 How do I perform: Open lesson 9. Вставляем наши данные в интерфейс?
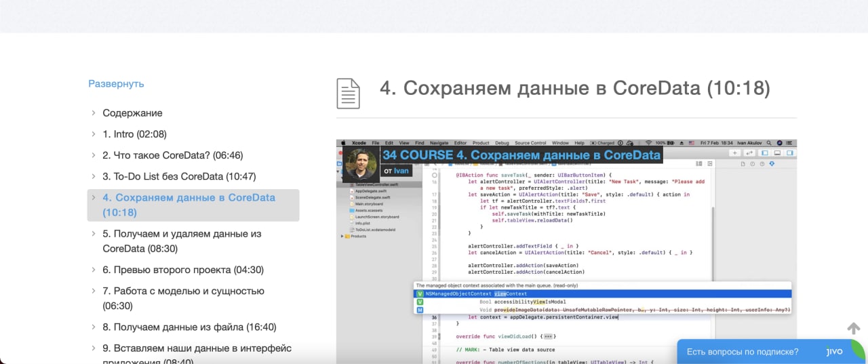click(197, 355)
